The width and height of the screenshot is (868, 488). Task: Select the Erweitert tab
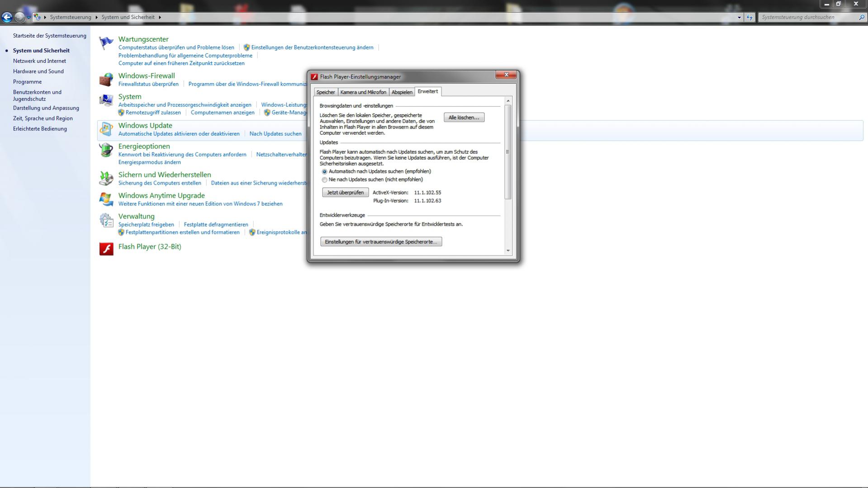tap(428, 91)
